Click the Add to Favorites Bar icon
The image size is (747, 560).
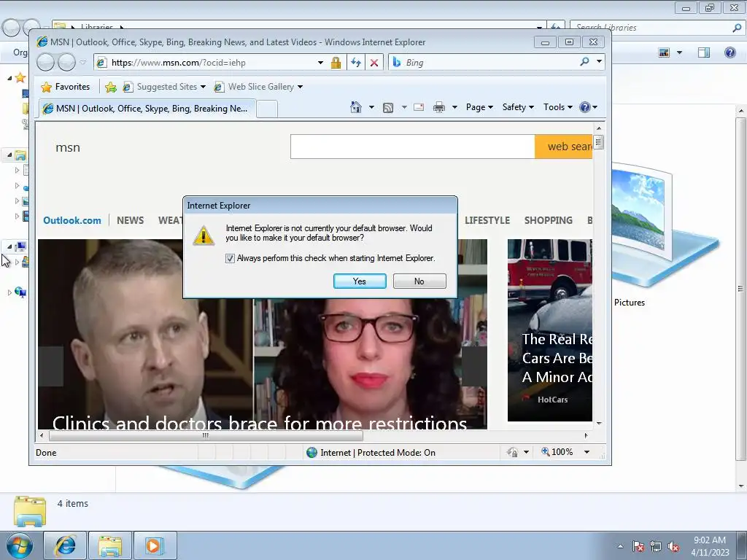coord(111,87)
